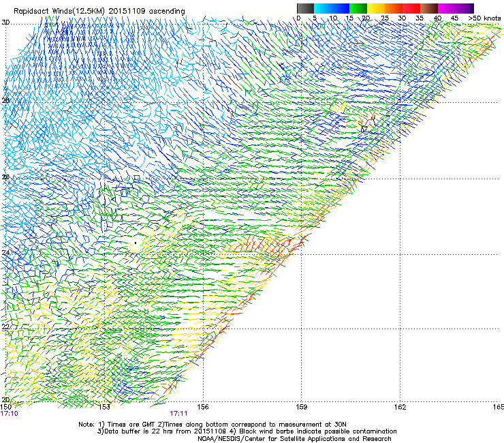The height and width of the screenshot is (443, 504).
Task: Click the '10' value on the knots scale
Action: pos(333,18)
